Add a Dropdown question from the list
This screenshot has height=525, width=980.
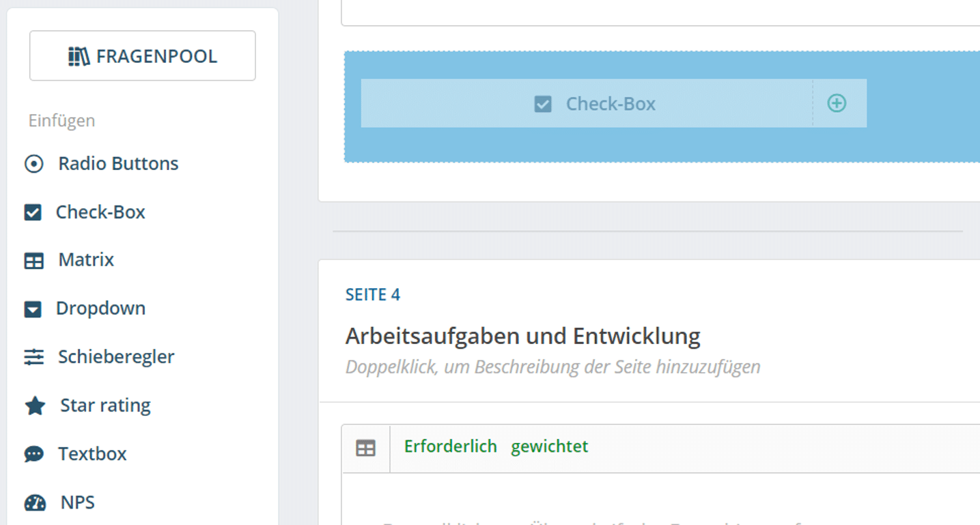[x=100, y=309]
